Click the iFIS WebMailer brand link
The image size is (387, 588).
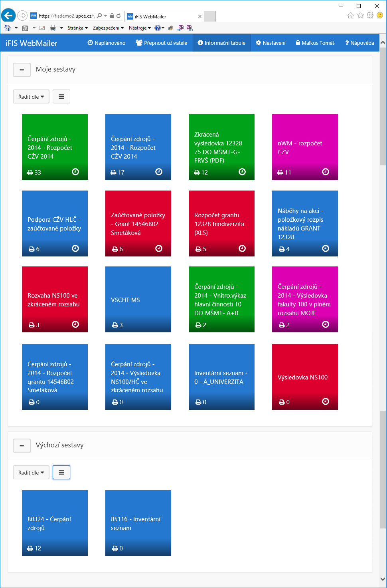[32, 43]
